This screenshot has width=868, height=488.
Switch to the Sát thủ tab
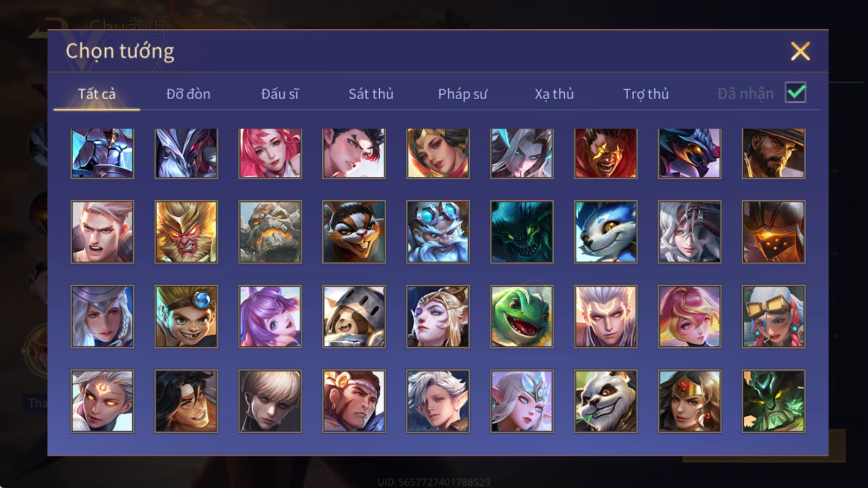point(371,94)
